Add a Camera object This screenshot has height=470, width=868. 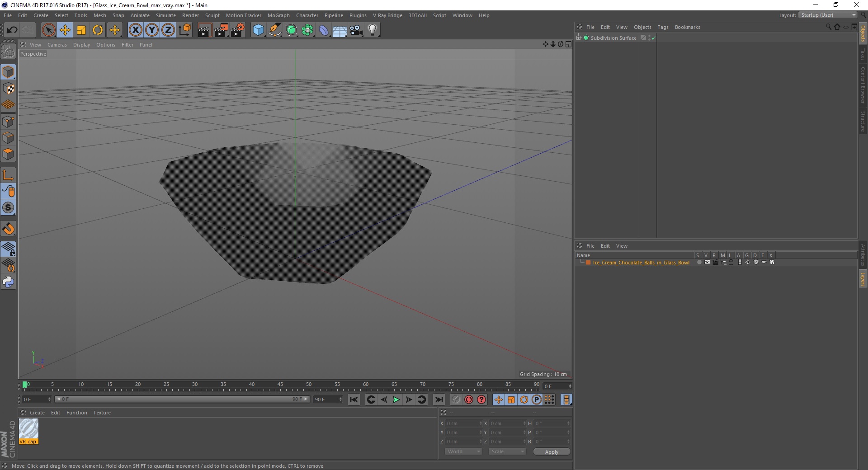coord(356,30)
